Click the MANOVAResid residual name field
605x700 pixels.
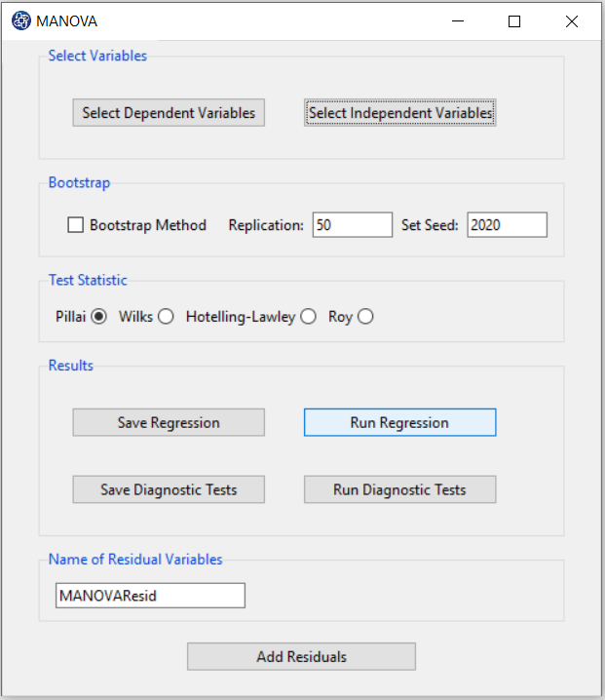[x=150, y=596]
